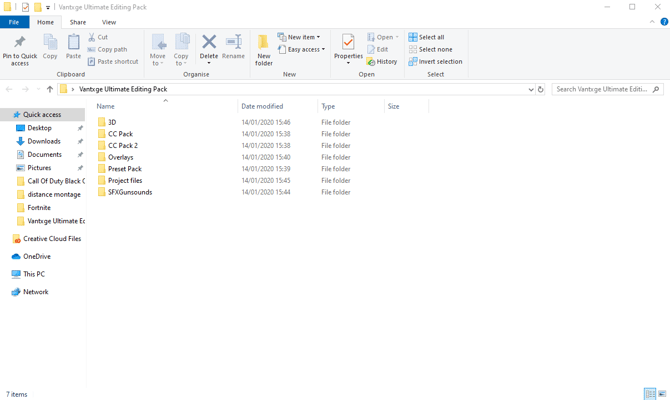This screenshot has width=670, height=400.
Task: Switch to Large icons view
Action: click(662, 394)
